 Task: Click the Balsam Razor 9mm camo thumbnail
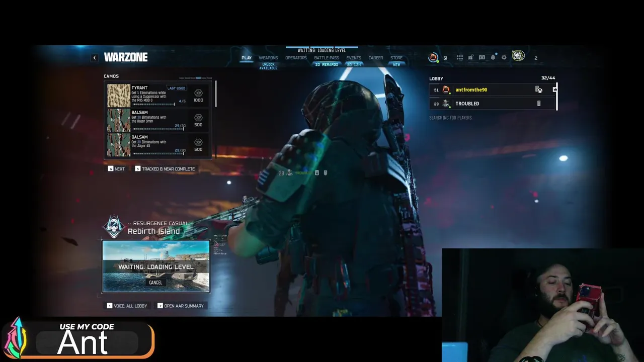pos(119,121)
